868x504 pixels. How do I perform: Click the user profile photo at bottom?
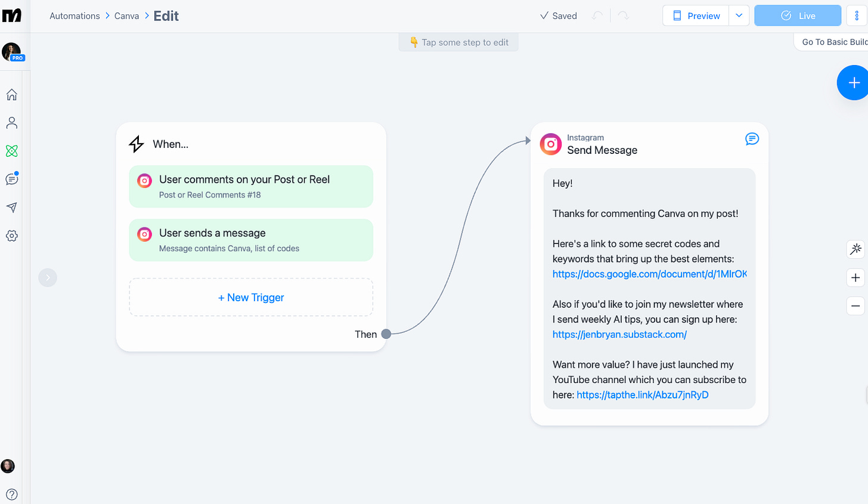click(x=8, y=466)
